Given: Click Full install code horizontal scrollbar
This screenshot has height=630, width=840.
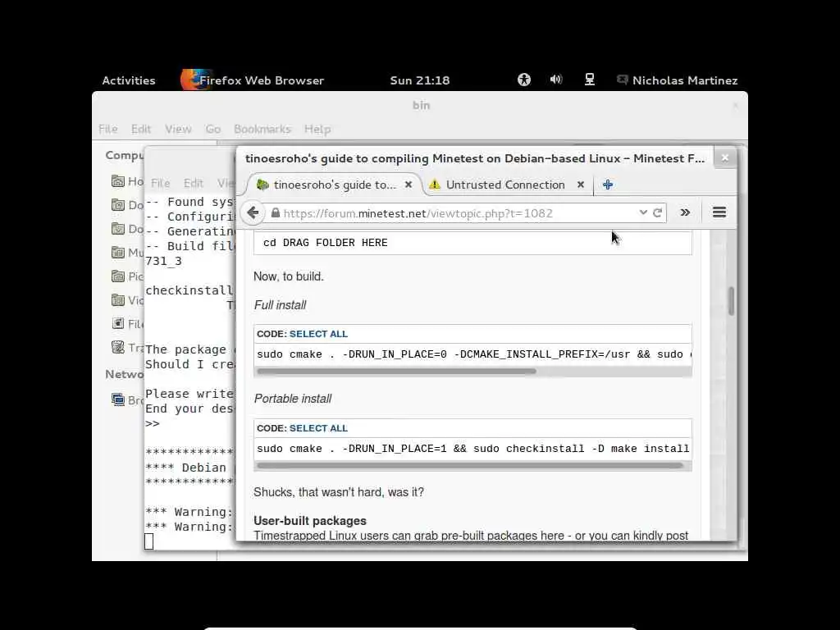Looking at the screenshot, I should click(396, 372).
